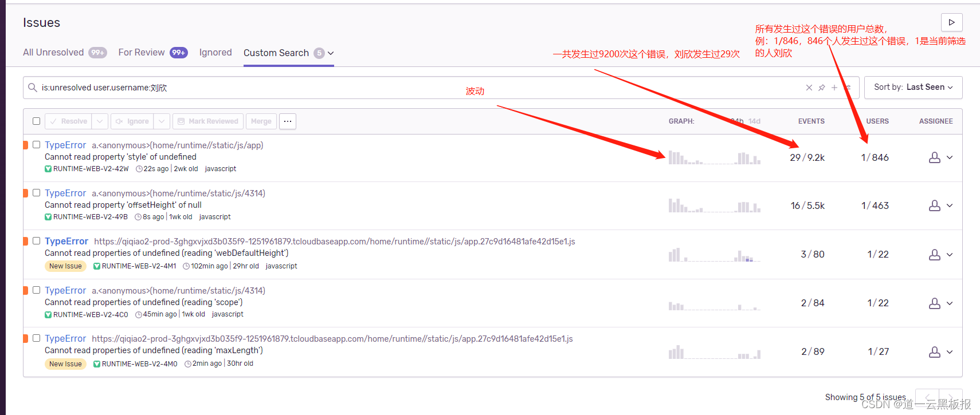Click assignee person icon for 'offsetHeight' error

coord(935,205)
